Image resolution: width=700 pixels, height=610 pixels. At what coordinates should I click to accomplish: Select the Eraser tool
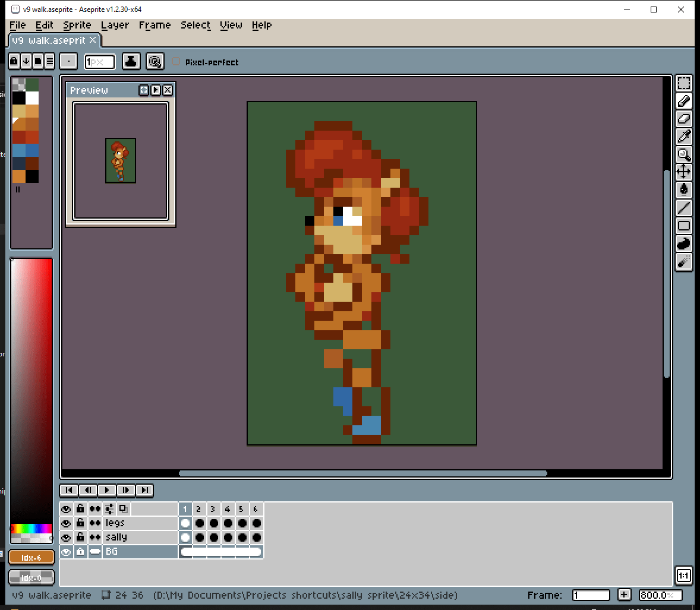(684, 119)
